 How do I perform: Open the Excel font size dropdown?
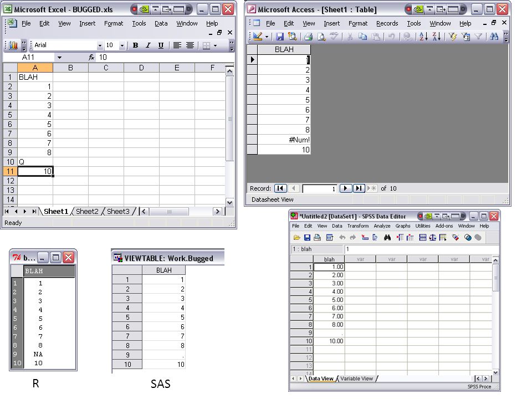(122, 45)
